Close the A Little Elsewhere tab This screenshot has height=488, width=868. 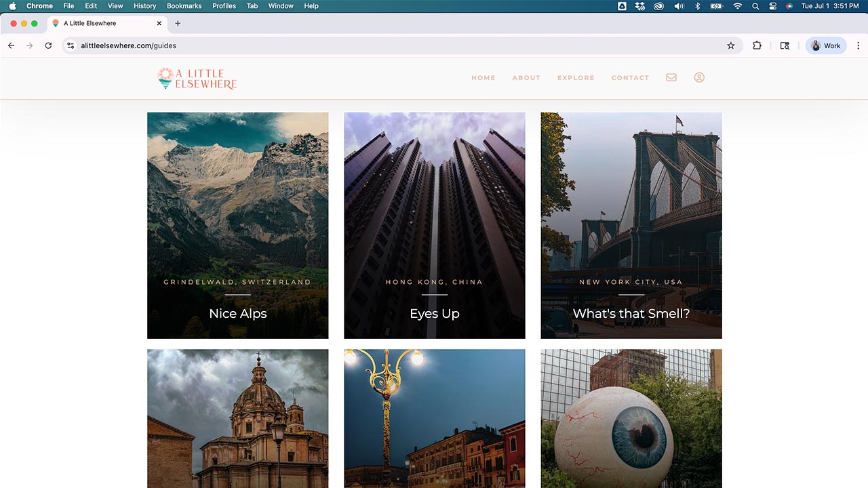(x=159, y=23)
